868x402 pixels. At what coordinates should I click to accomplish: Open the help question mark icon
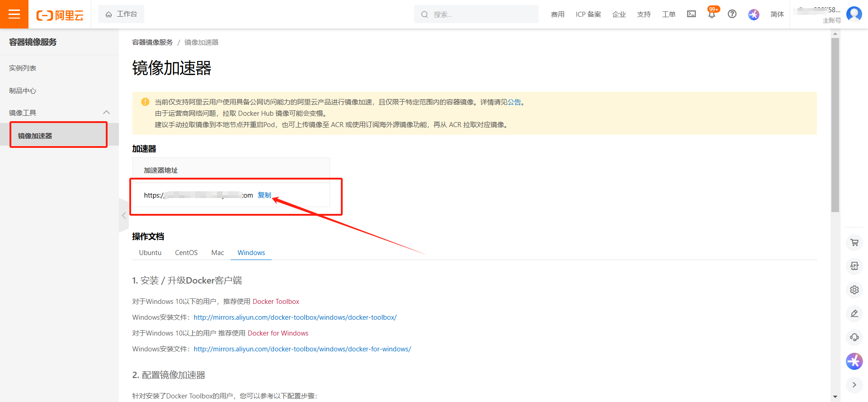point(732,14)
